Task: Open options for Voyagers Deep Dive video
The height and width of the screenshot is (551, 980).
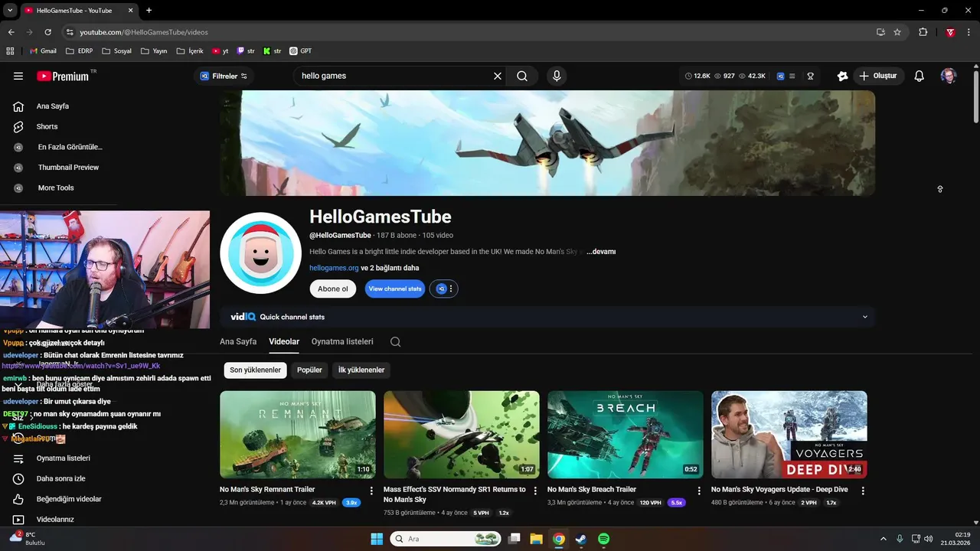Action: [x=863, y=491]
